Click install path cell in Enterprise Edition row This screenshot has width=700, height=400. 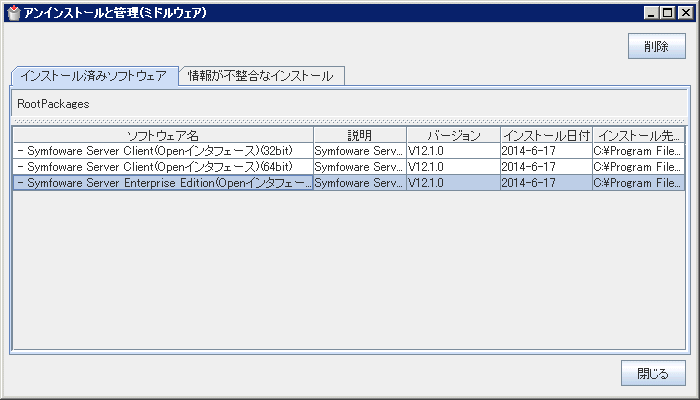[638, 183]
